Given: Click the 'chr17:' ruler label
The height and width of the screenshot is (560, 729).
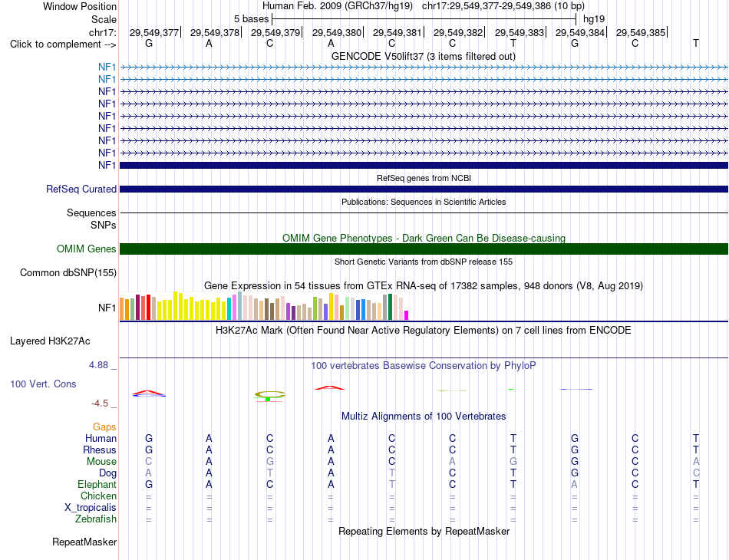Looking at the screenshot, I should [102, 32].
